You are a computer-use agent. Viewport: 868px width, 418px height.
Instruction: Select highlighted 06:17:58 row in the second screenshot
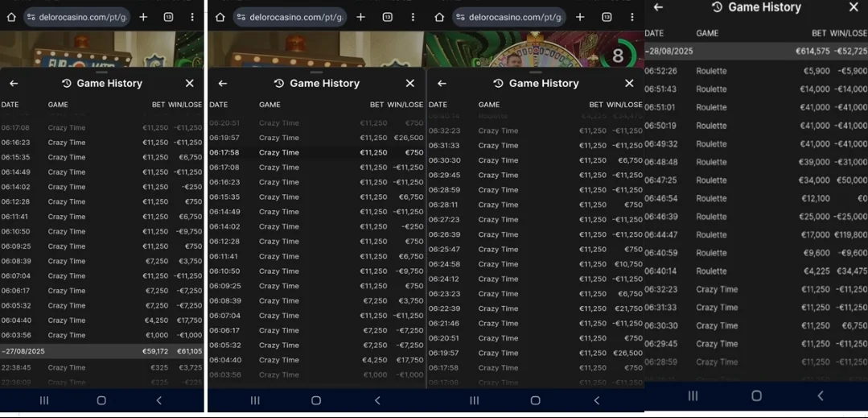click(317, 152)
